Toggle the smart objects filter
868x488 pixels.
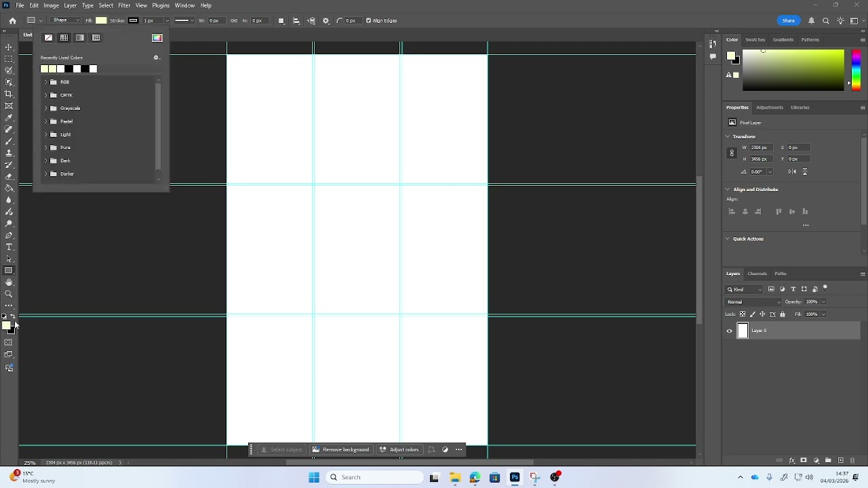(815, 289)
